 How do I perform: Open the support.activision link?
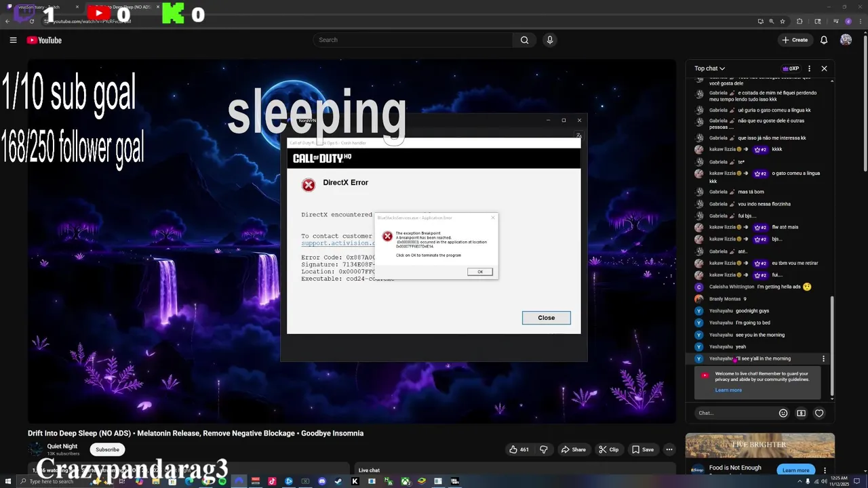(338, 243)
